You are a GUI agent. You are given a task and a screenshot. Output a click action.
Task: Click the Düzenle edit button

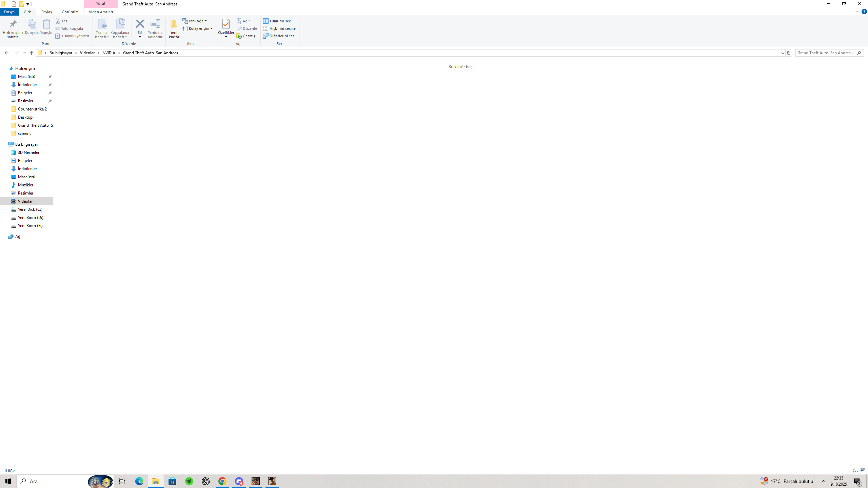(247, 28)
